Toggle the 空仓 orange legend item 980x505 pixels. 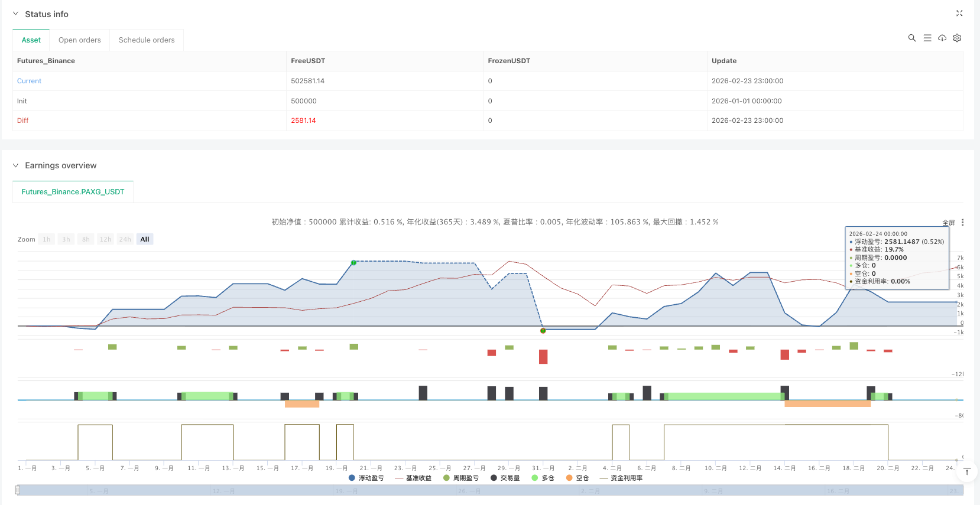click(577, 478)
